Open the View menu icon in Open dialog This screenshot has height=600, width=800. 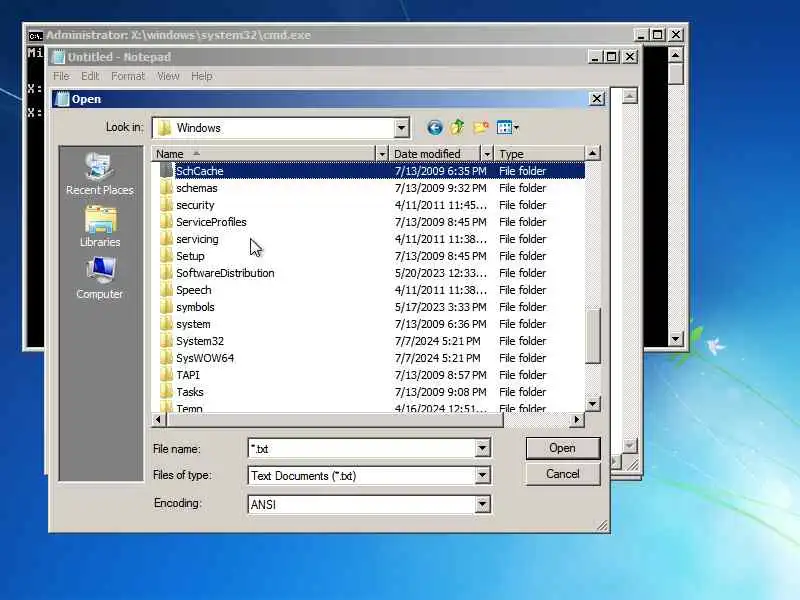click(507, 128)
